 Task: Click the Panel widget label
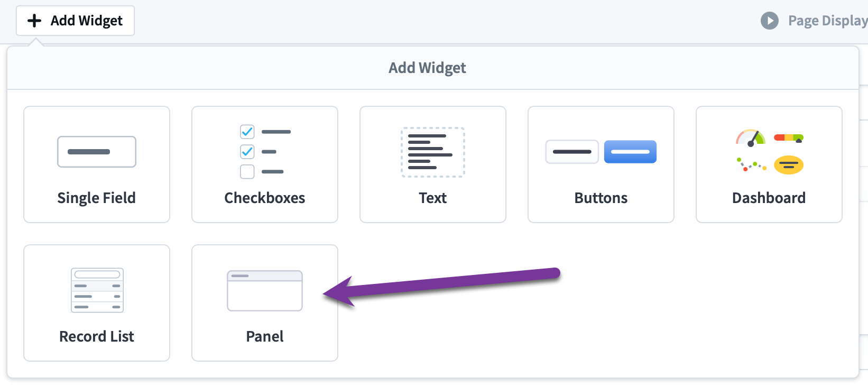(265, 336)
